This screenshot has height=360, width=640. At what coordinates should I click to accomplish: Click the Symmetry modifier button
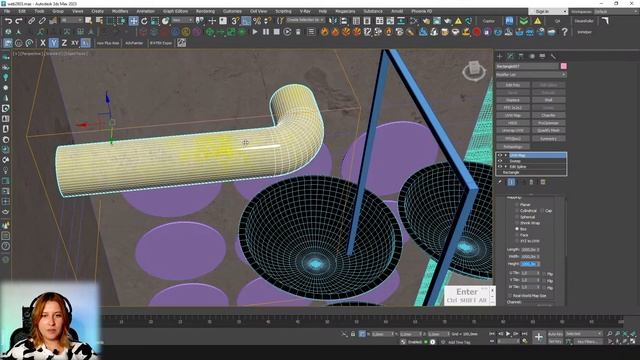tap(549, 138)
